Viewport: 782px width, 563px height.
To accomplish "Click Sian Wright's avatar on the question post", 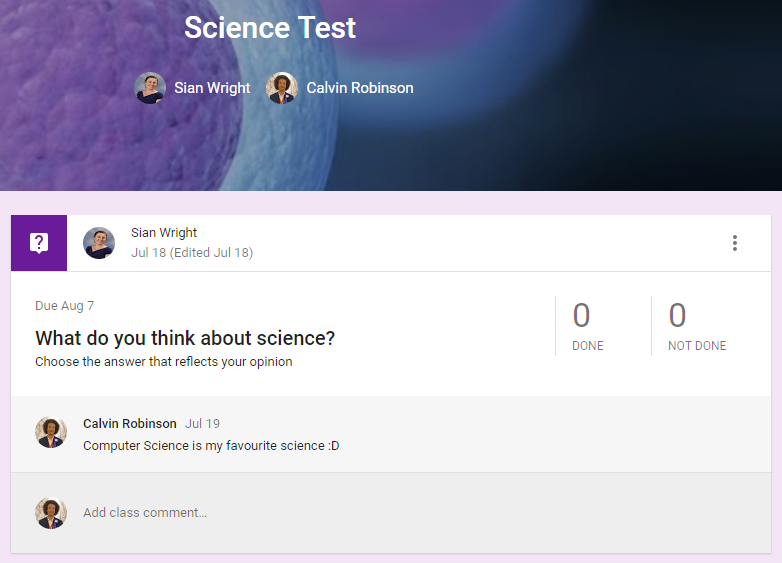I will (x=99, y=243).
